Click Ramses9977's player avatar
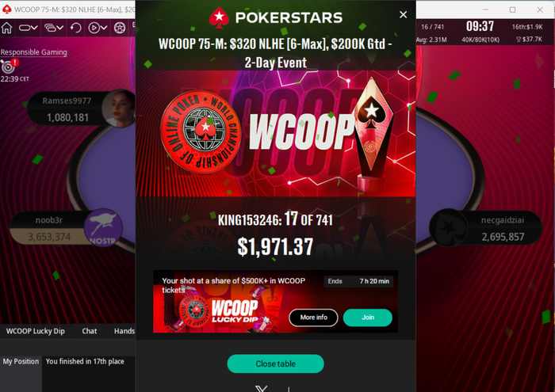 [x=119, y=108]
